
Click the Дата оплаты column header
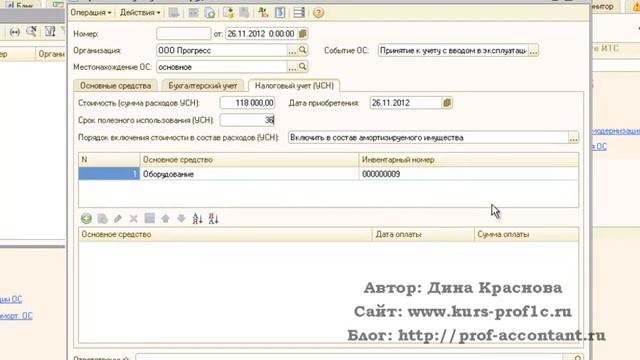click(x=423, y=234)
